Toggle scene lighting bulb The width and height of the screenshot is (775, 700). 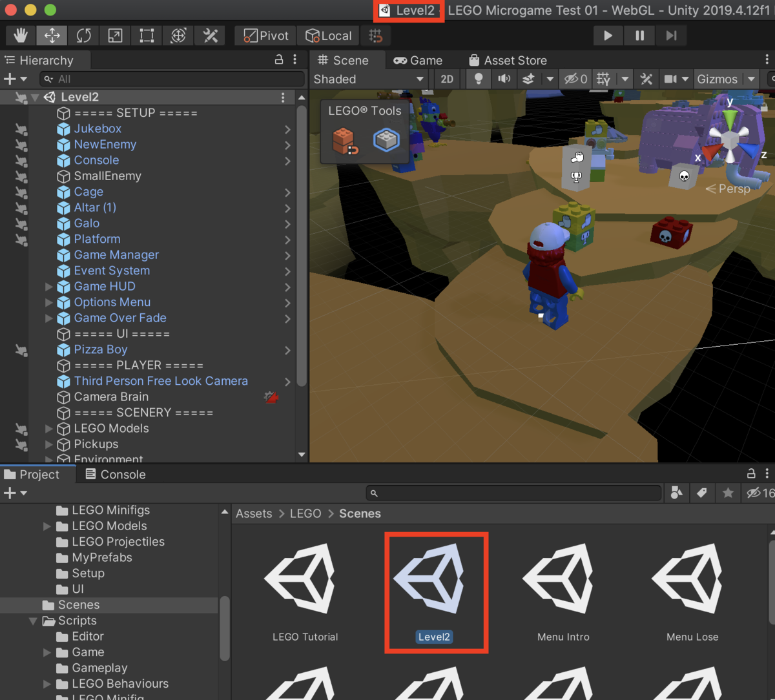point(479,79)
